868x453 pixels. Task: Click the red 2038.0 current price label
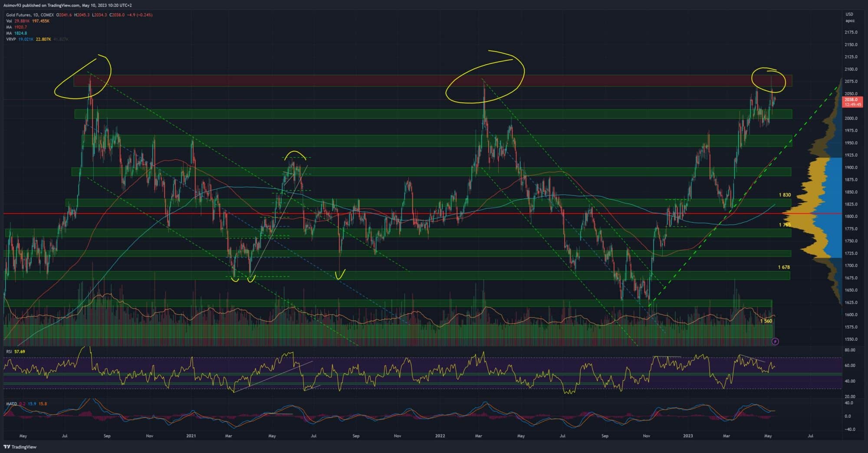(852, 102)
